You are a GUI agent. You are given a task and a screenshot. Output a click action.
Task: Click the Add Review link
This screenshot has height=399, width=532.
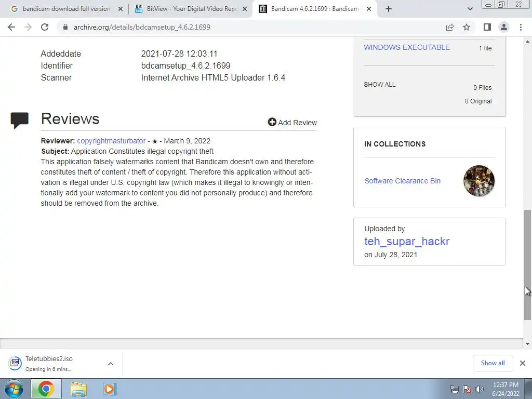click(292, 123)
